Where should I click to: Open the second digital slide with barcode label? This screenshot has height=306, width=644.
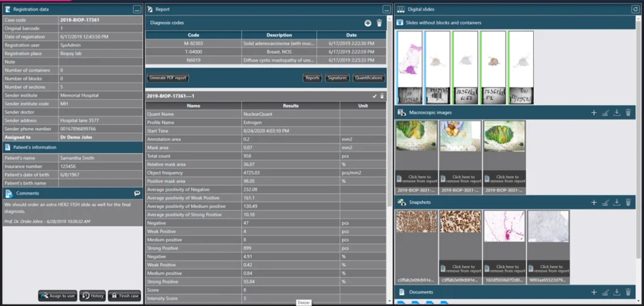tap(438, 67)
